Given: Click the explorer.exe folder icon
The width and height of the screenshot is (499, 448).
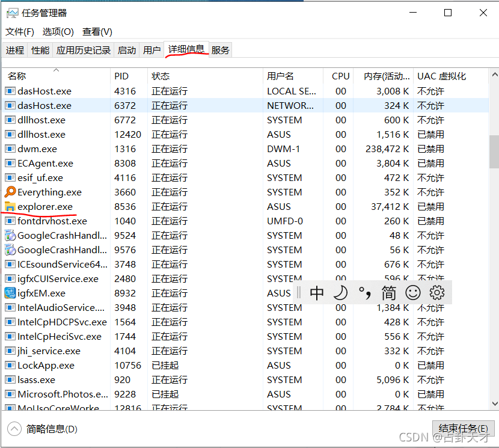Looking at the screenshot, I should [x=10, y=207].
